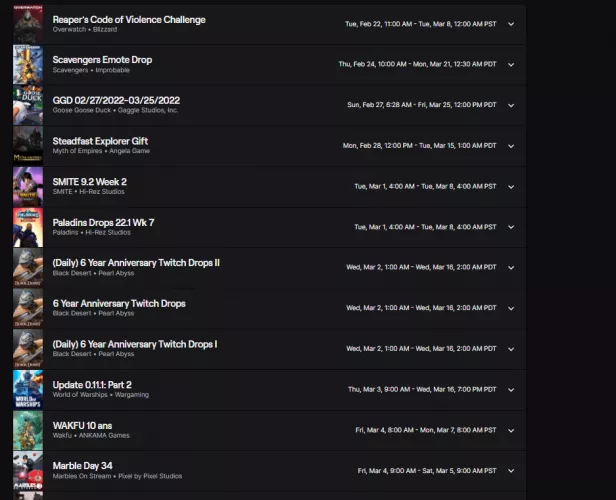The image size is (616, 500).
Task: Expand the Scavengers Emote Drop chevron
Action: point(511,64)
